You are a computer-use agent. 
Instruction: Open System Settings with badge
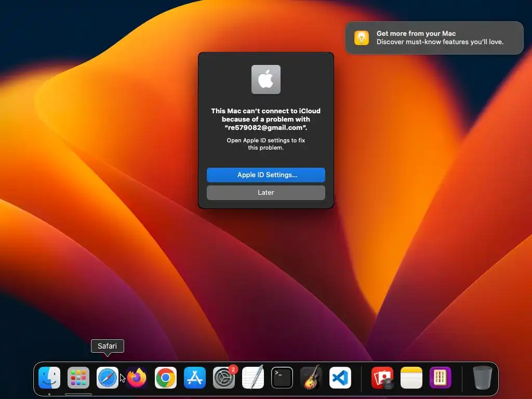point(224,377)
